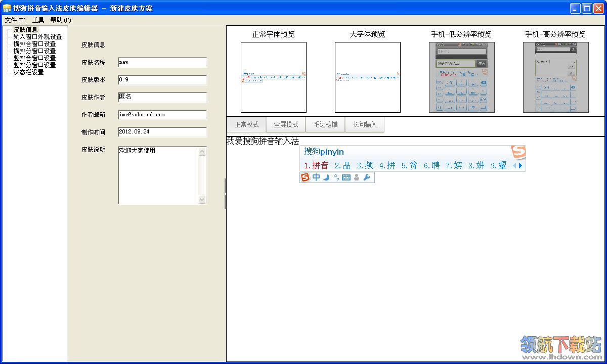Click the 手机-高分辨率预览 thumbnail
The image size is (607, 364).
556,77
